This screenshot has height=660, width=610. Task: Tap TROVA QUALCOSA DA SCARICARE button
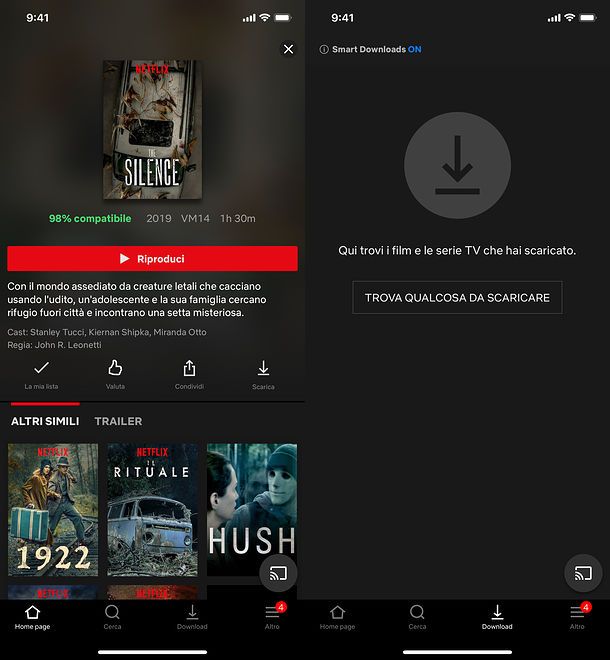(457, 298)
